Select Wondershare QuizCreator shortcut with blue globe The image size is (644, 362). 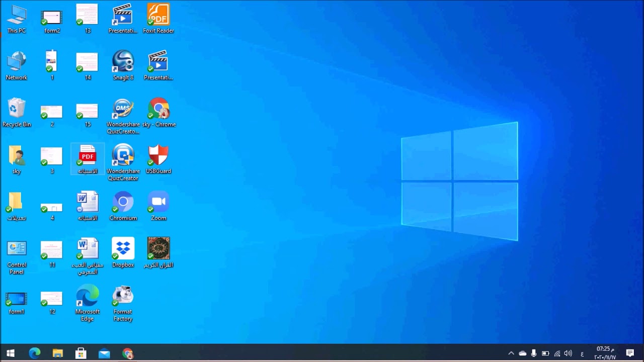(x=123, y=163)
